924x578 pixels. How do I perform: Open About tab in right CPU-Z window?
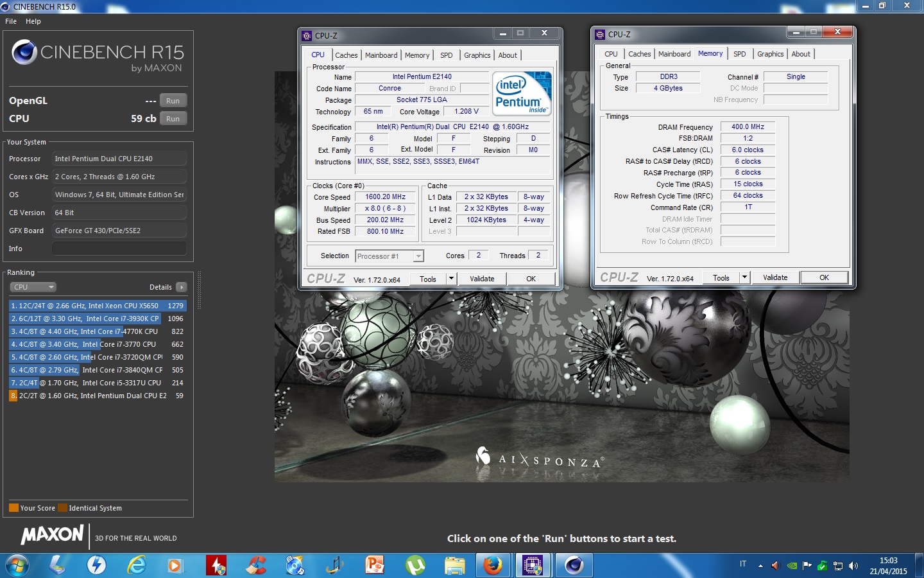(801, 54)
